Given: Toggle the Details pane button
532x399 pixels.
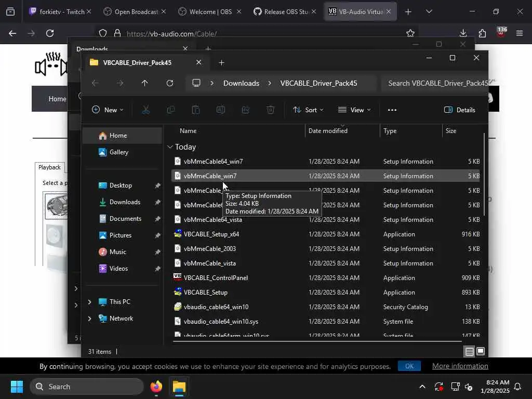Looking at the screenshot, I should [460, 110].
